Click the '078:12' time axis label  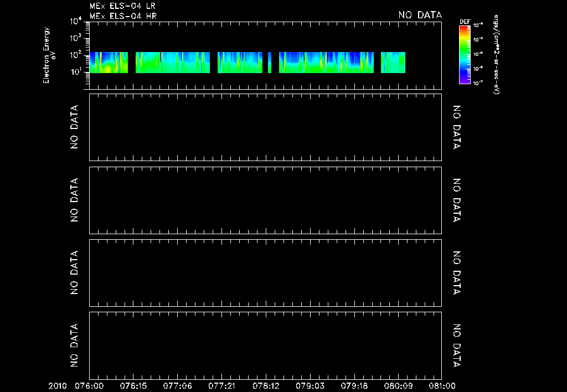pyautogui.click(x=266, y=386)
